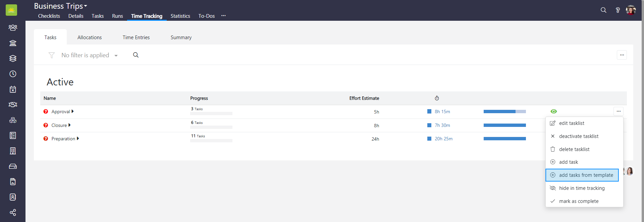
Task: Click the share icon at sidebar bottom
Action: pos(13,213)
